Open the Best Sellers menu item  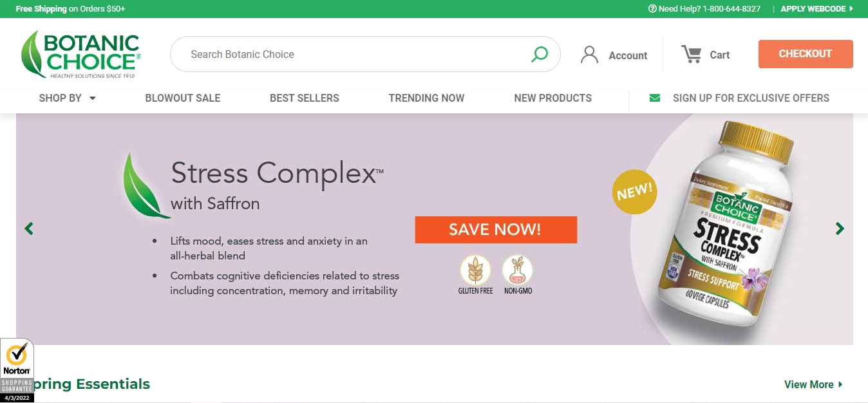[x=305, y=98]
